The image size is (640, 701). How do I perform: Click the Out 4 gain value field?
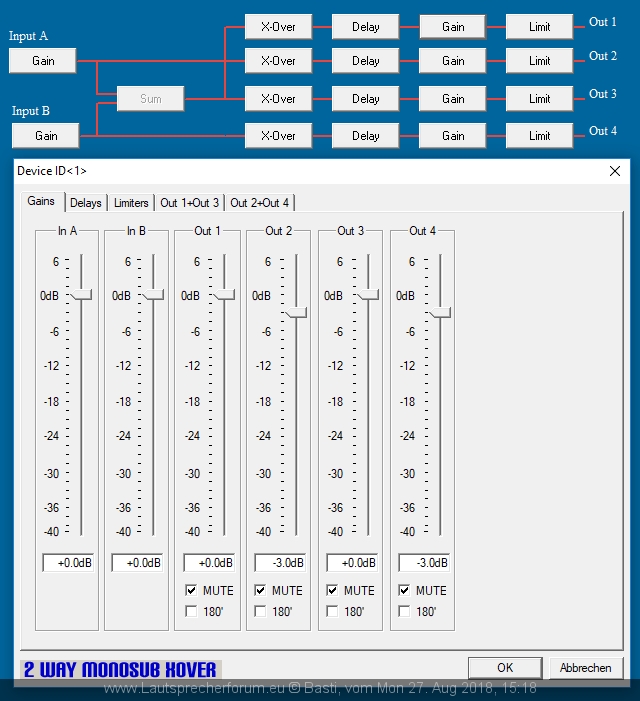point(424,563)
